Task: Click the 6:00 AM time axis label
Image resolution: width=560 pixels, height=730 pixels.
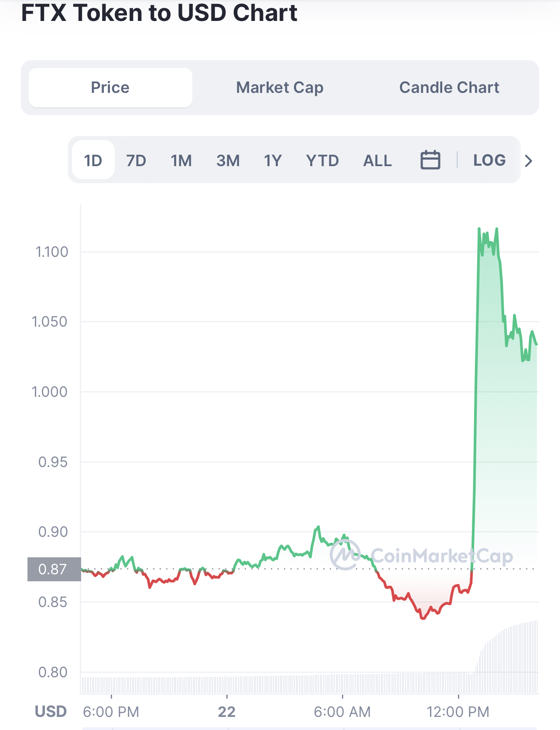Action: (x=342, y=712)
